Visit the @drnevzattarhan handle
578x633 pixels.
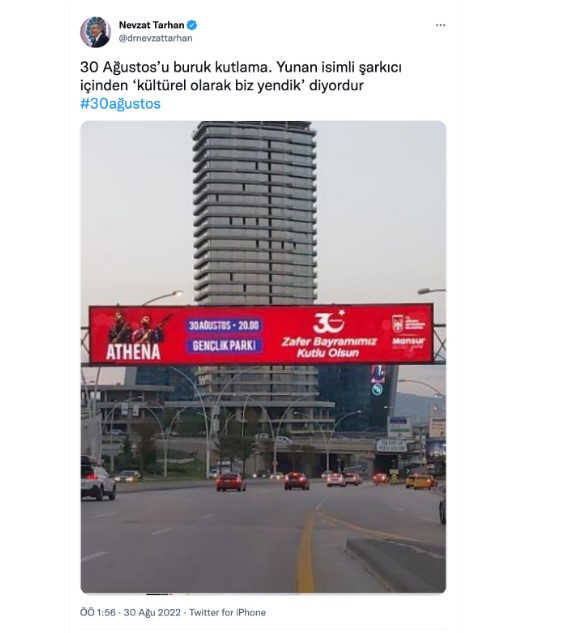pyautogui.click(x=155, y=38)
